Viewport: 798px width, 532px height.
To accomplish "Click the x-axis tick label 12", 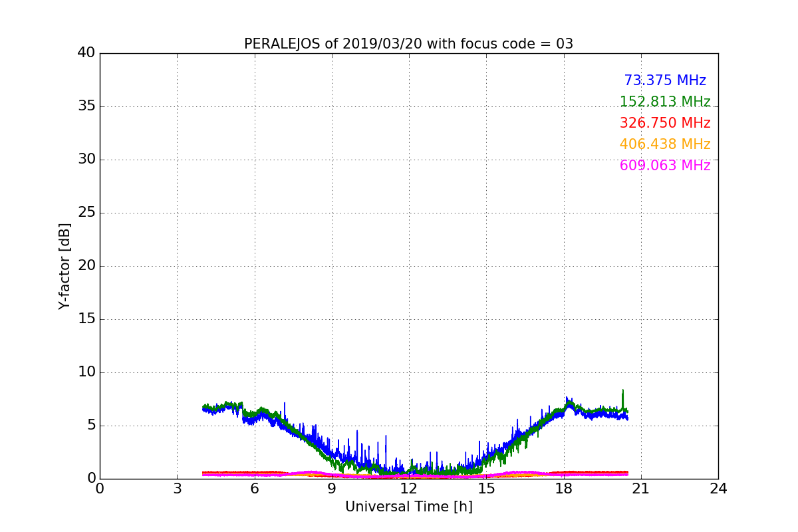I will click(x=409, y=489).
